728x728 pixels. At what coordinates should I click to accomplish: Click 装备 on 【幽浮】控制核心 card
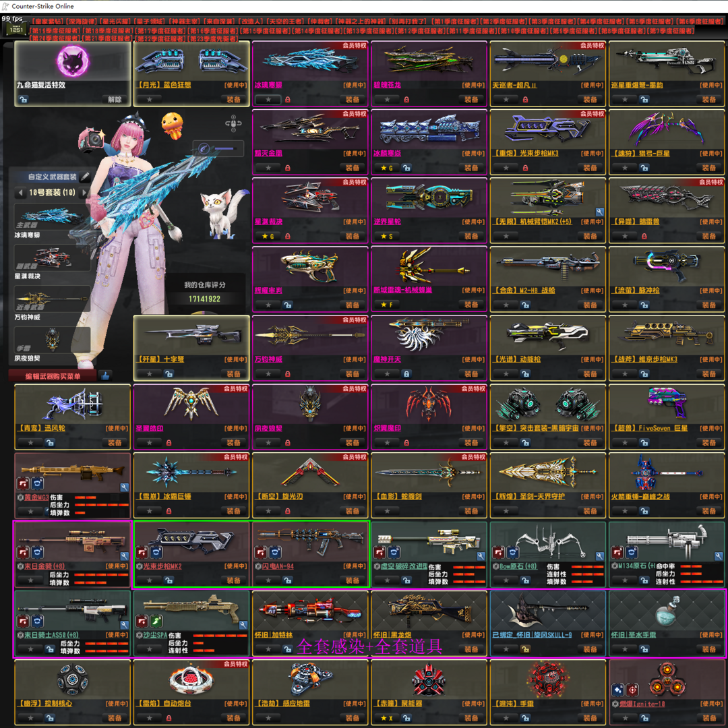click(x=115, y=718)
